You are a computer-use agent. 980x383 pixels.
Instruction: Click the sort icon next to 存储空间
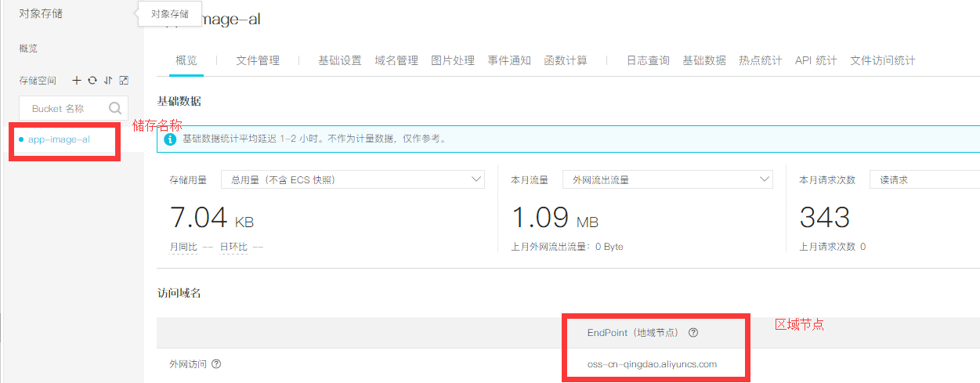108,81
